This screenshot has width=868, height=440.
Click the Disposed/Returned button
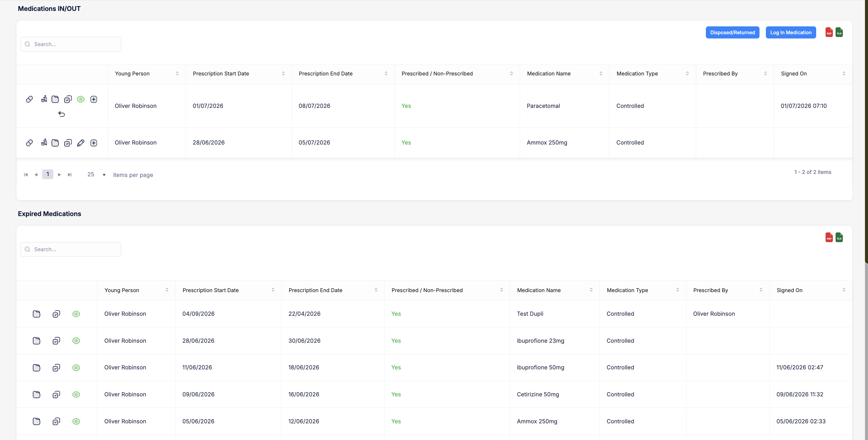[x=733, y=32]
